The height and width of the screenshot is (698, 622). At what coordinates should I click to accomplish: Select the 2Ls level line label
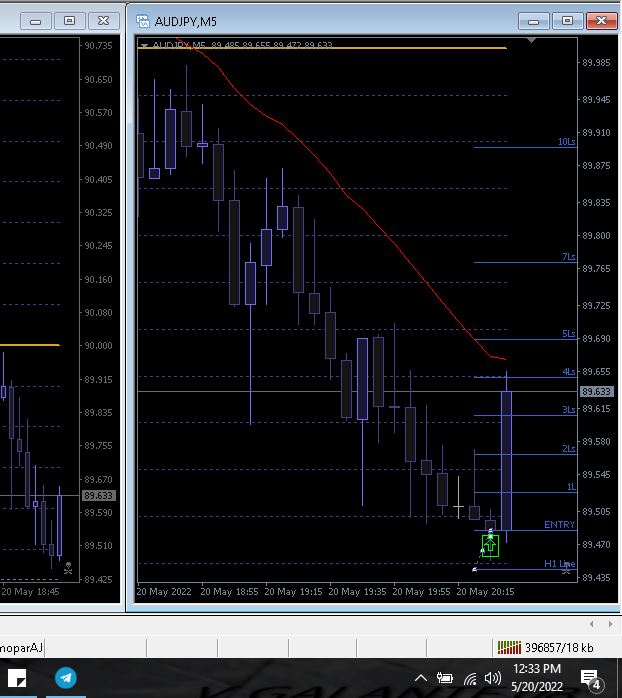click(x=569, y=448)
